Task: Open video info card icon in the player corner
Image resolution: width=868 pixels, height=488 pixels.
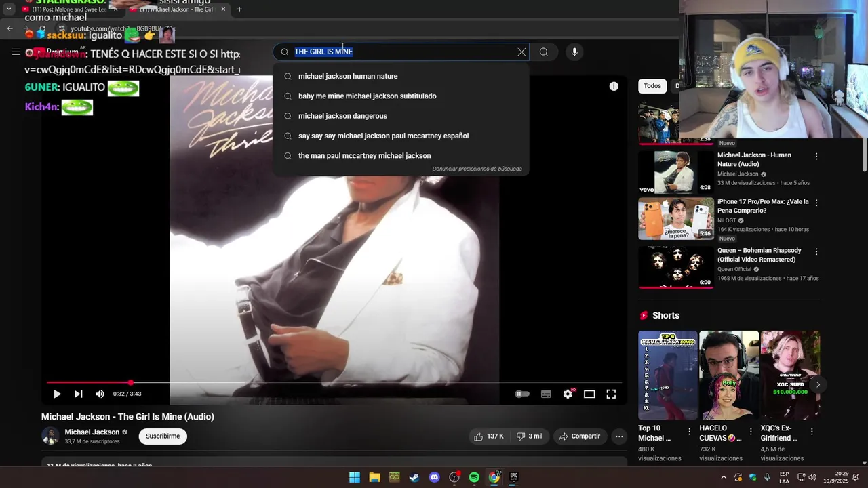Action: tap(614, 86)
